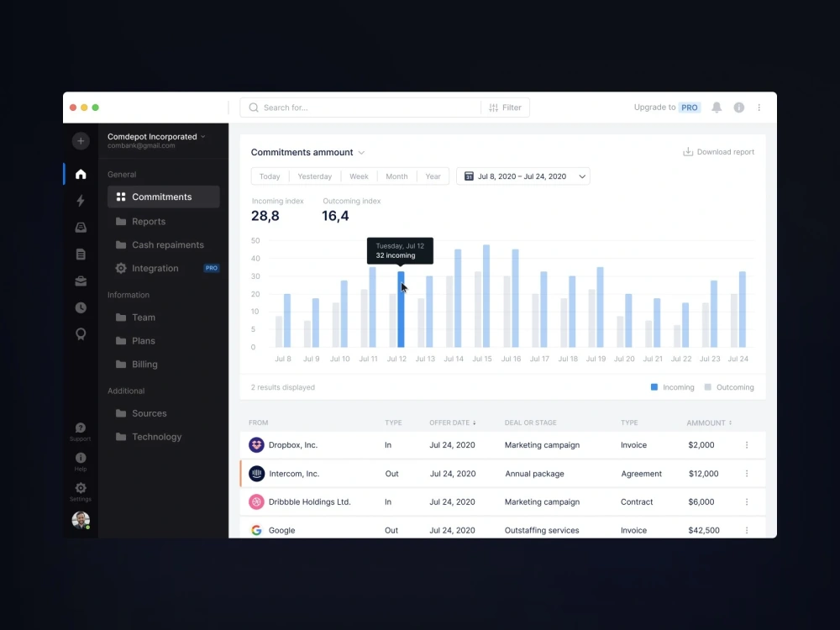Open row menu for Dropbox, Inc.
840x630 pixels.
click(747, 444)
